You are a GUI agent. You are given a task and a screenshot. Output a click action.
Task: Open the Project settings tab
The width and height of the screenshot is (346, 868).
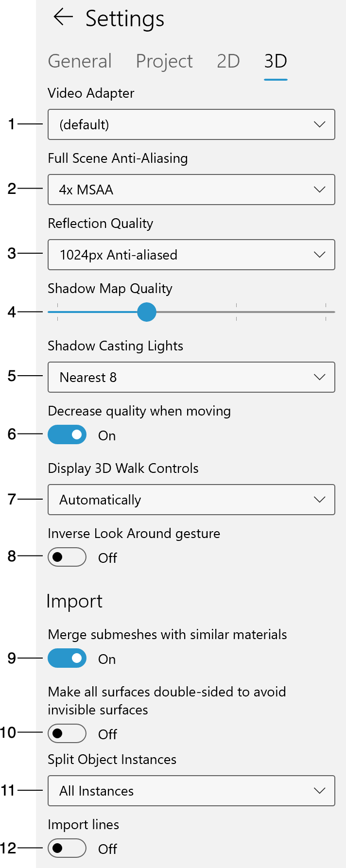tap(164, 61)
